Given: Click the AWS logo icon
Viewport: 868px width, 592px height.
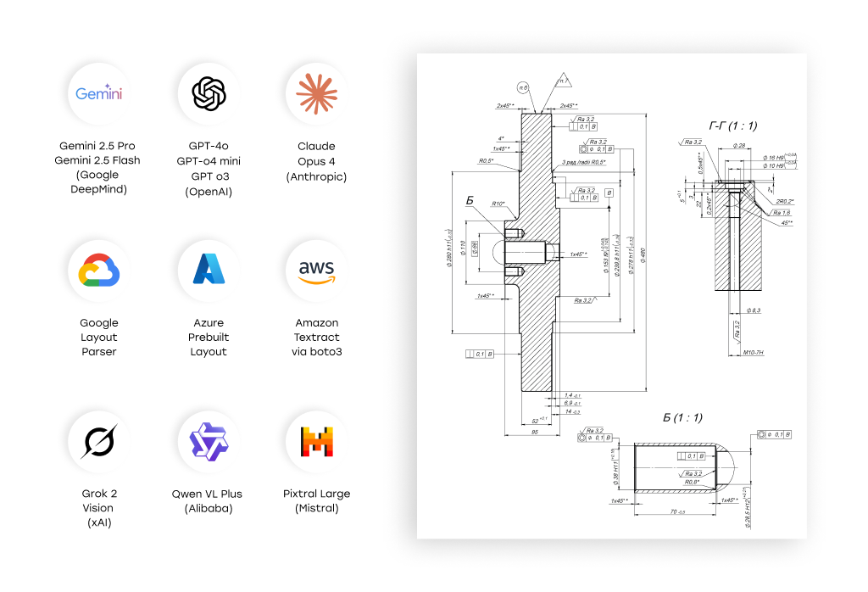Looking at the screenshot, I should [x=316, y=271].
